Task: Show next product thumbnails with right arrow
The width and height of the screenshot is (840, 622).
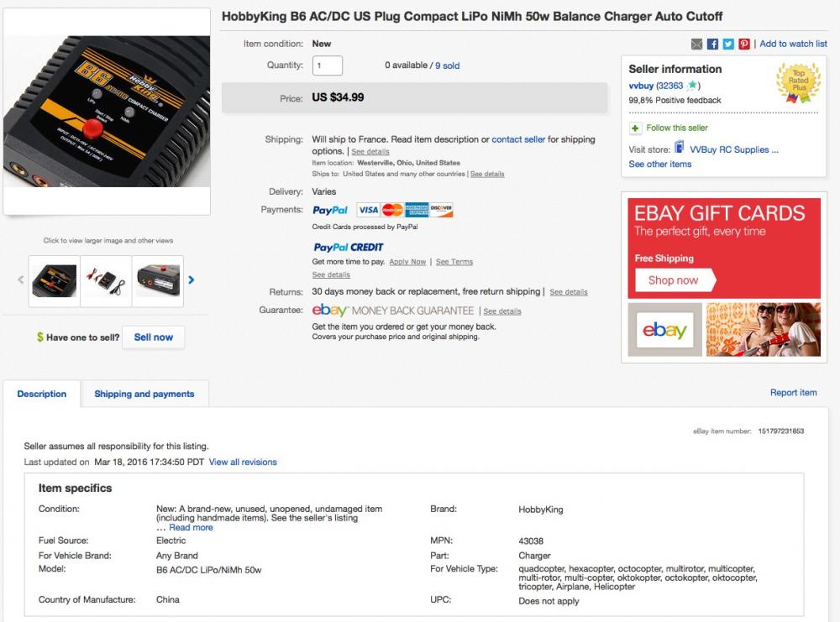Action: point(192,280)
